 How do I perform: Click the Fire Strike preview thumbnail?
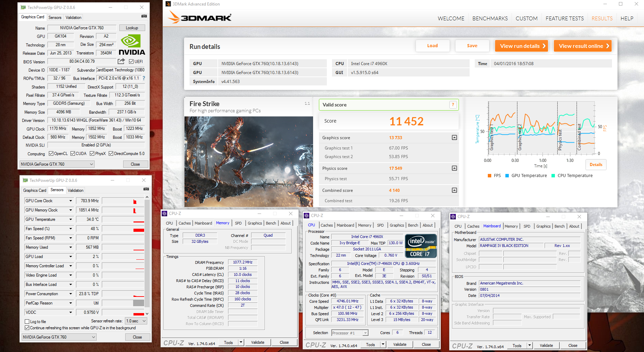pos(248,162)
